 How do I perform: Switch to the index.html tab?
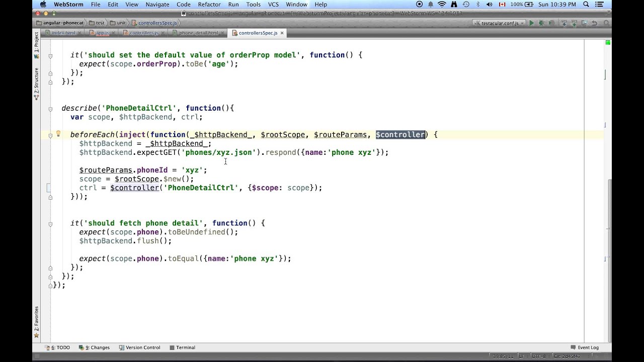click(63, 33)
